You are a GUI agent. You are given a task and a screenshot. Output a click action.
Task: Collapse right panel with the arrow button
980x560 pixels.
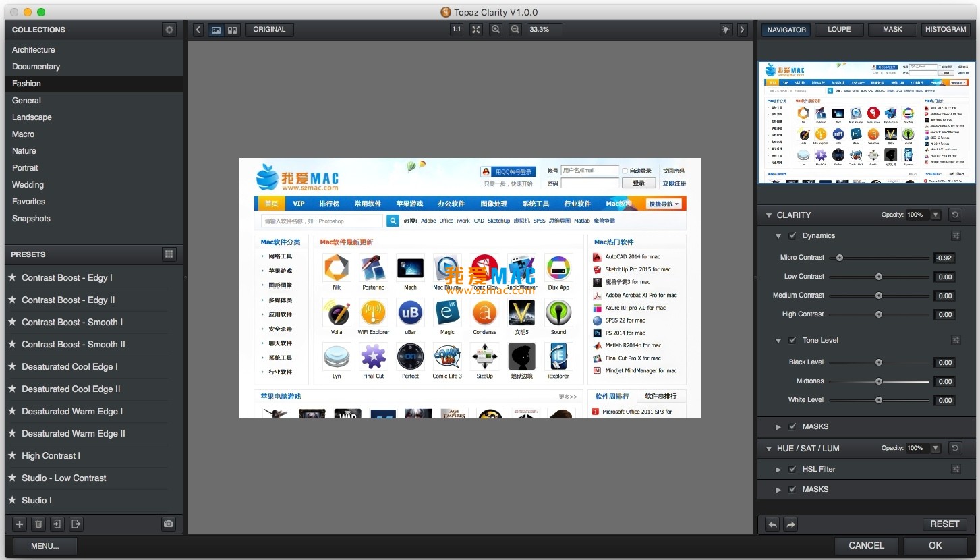click(742, 30)
